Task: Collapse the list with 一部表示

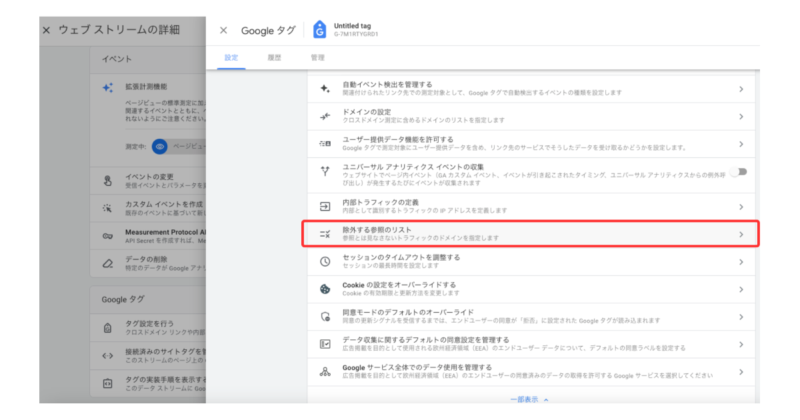Action: coord(529,400)
